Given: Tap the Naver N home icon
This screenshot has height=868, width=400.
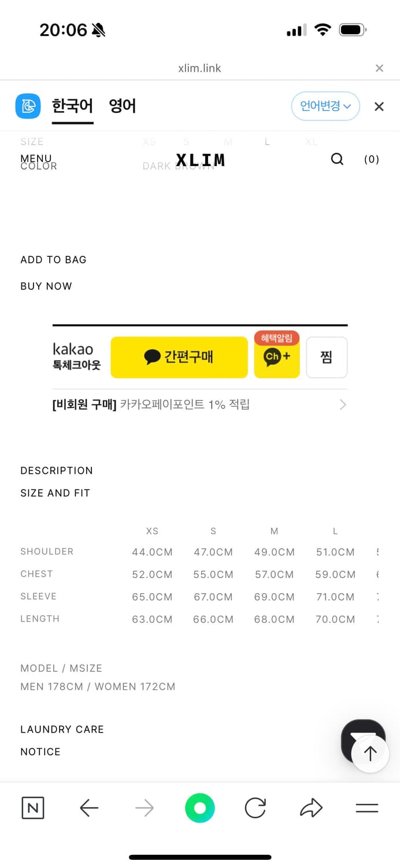Looking at the screenshot, I should coord(32,808).
